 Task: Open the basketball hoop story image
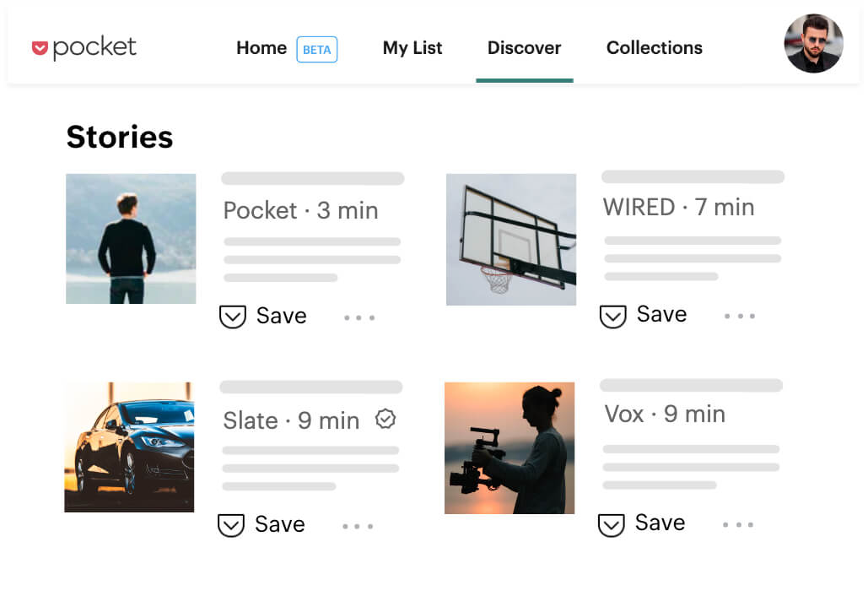pos(511,240)
